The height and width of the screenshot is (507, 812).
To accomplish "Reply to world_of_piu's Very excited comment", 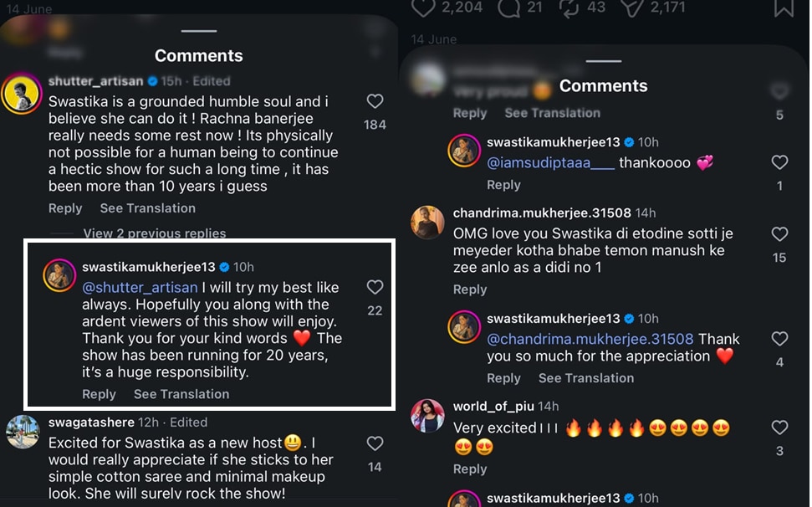I will (470, 469).
